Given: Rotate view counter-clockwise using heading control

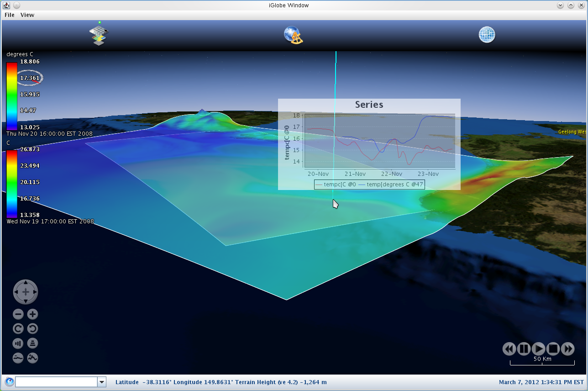Looking at the screenshot, I should [x=32, y=328].
